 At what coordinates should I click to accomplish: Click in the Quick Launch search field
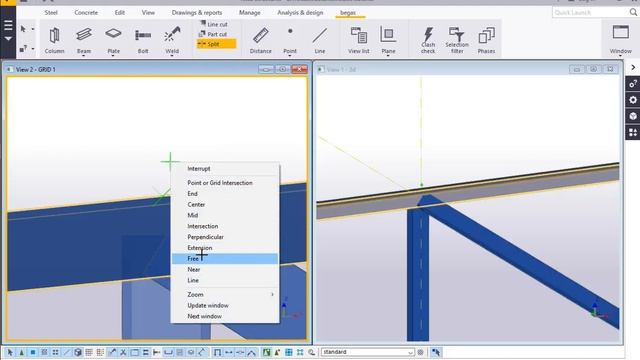(x=591, y=13)
